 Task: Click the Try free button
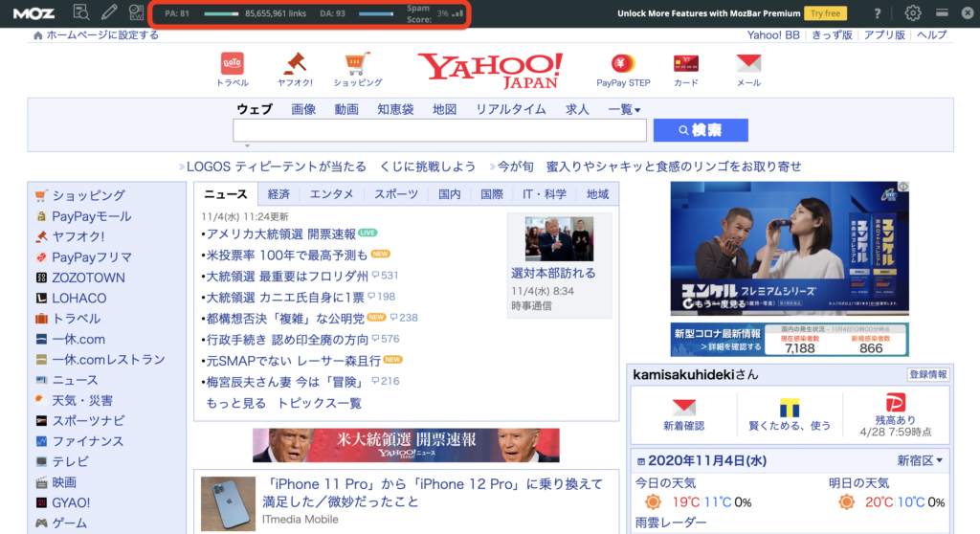click(x=825, y=13)
